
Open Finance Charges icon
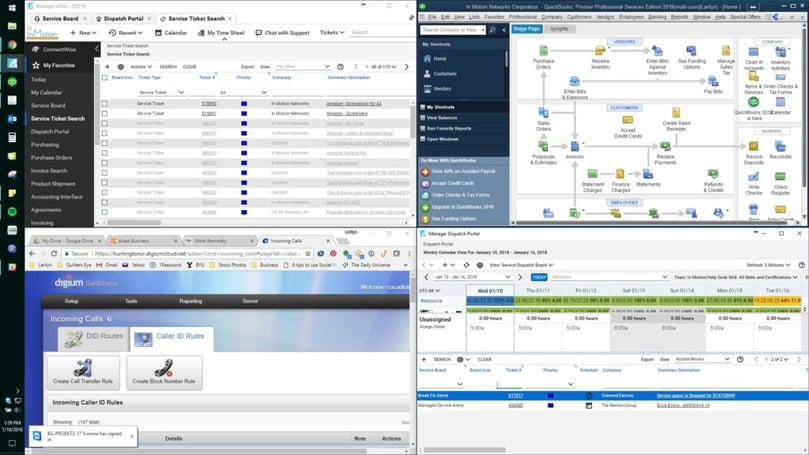(x=620, y=174)
